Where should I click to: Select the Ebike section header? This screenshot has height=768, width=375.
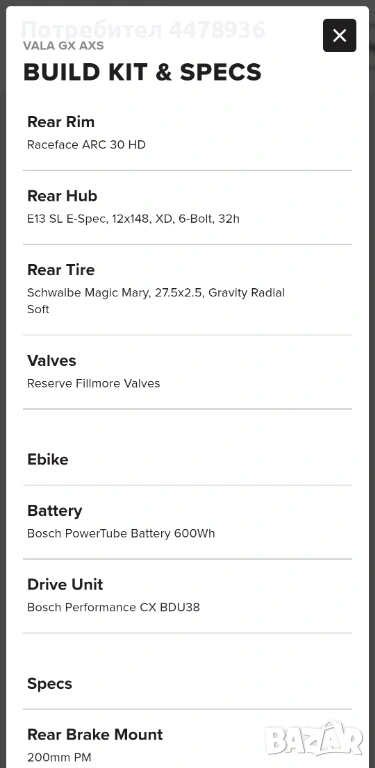(x=47, y=459)
